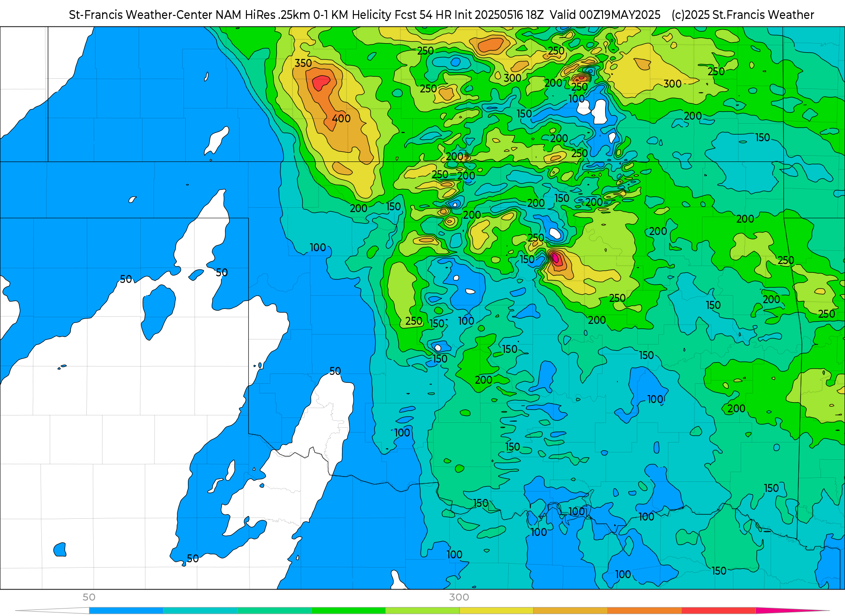Click "St-Francis Weather-Center" in the title

click(x=141, y=15)
